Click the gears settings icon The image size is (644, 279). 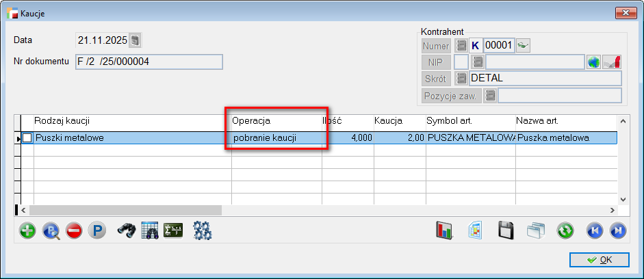click(x=202, y=230)
